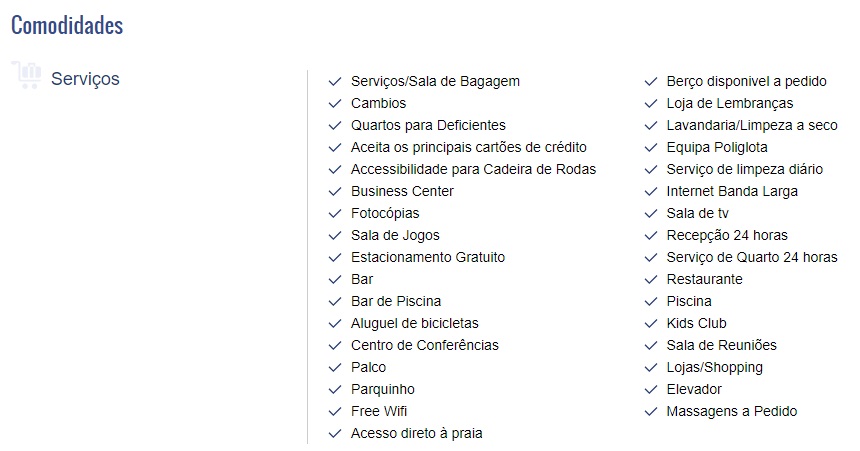This screenshot has height=451, width=860.
Task: Click the Lavandaria/Limpeza a seco text
Action: pos(752,125)
